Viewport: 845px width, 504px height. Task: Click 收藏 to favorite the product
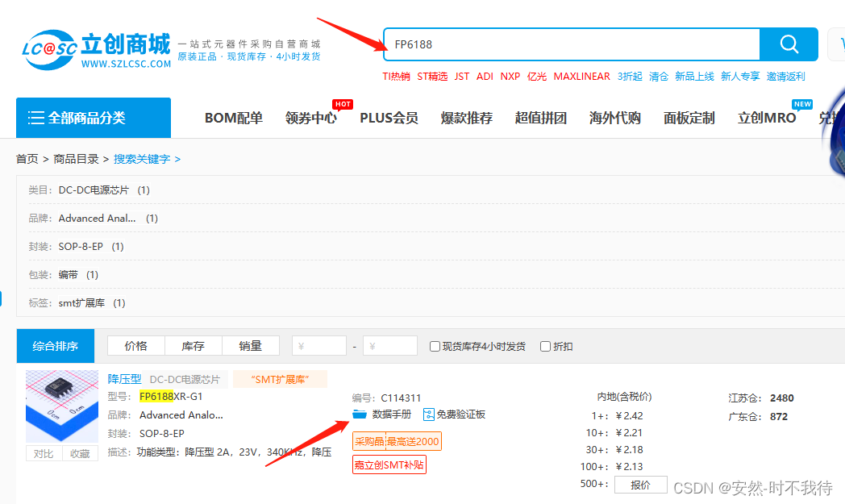[80, 453]
